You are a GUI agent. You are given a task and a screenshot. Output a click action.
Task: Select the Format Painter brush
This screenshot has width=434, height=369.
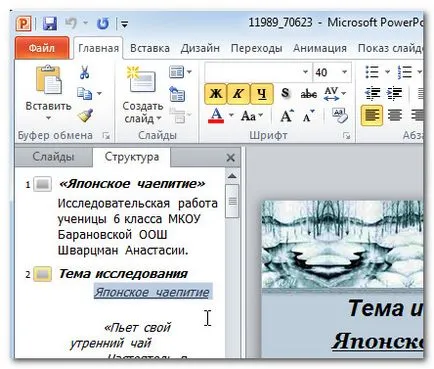click(85, 116)
